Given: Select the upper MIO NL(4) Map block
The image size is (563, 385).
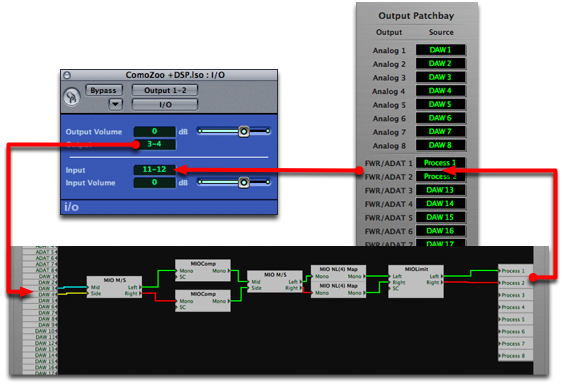Looking at the screenshot, I should [338, 273].
